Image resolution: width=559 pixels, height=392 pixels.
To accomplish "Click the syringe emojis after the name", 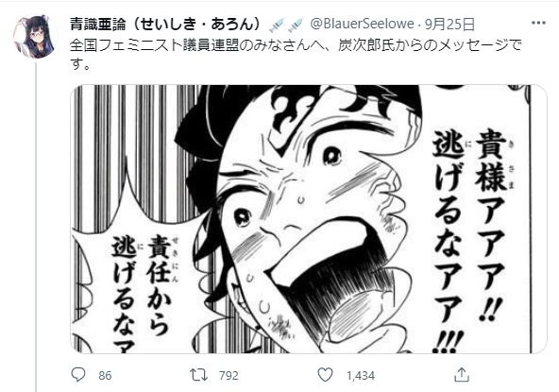I will (286, 25).
